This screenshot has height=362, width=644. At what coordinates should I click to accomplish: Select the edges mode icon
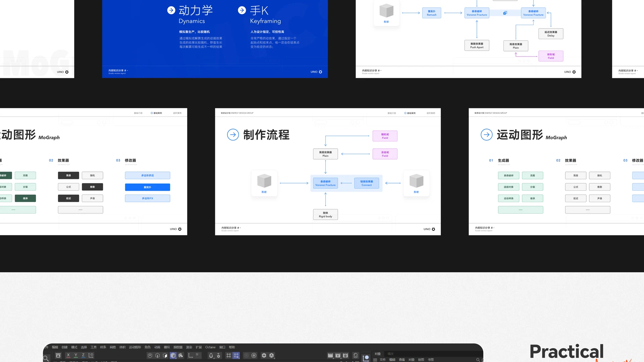158,355
